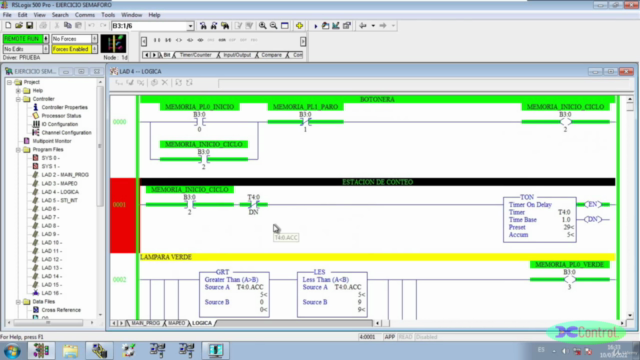Open the Comms menu
The height and width of the screenshot is (360, 640).
click(x=84, y=15)
